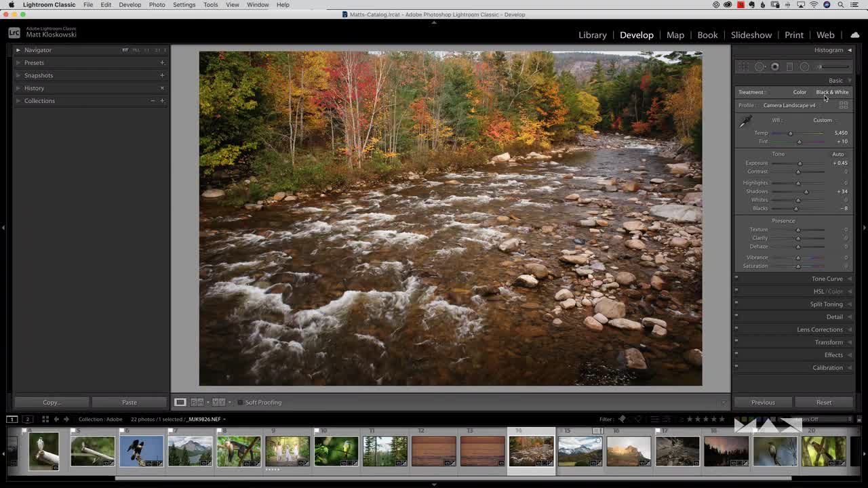
Task: Toggle the HSL / Color panel switch
Action: tap(736, 291)
